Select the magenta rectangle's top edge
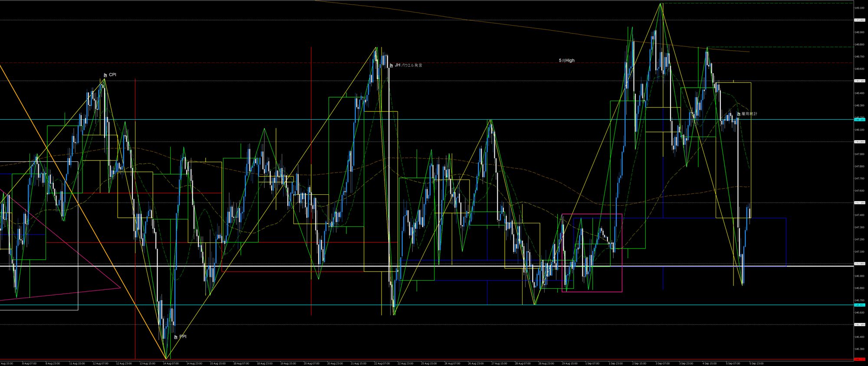The height and width of the screenshot is (366, 868). [x=592, y=214]
